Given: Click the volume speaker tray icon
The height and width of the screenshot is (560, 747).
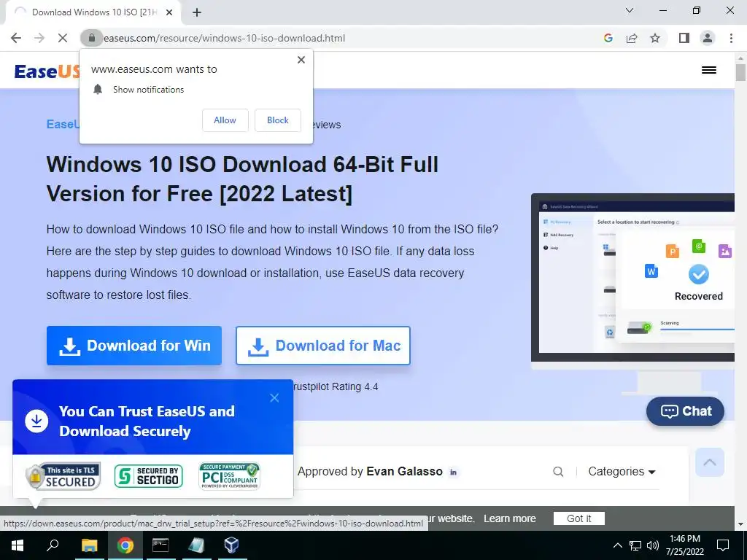Looking at the screenshot, I should [653, 545].
